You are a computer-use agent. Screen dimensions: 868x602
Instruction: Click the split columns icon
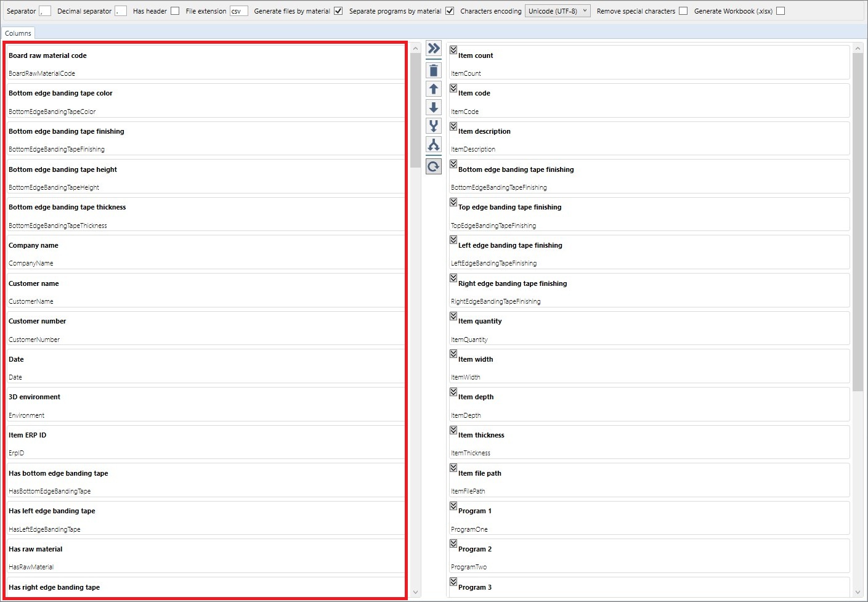434,145
